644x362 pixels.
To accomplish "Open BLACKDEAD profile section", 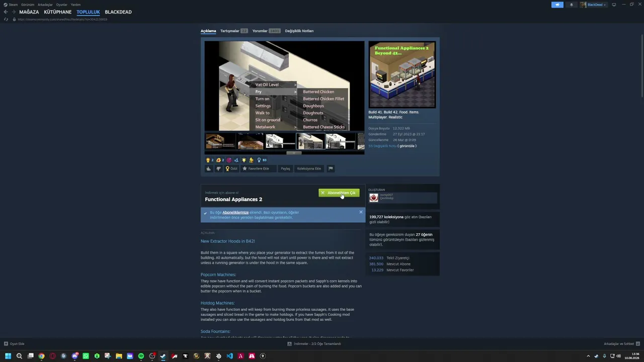I will click(118, 12).
